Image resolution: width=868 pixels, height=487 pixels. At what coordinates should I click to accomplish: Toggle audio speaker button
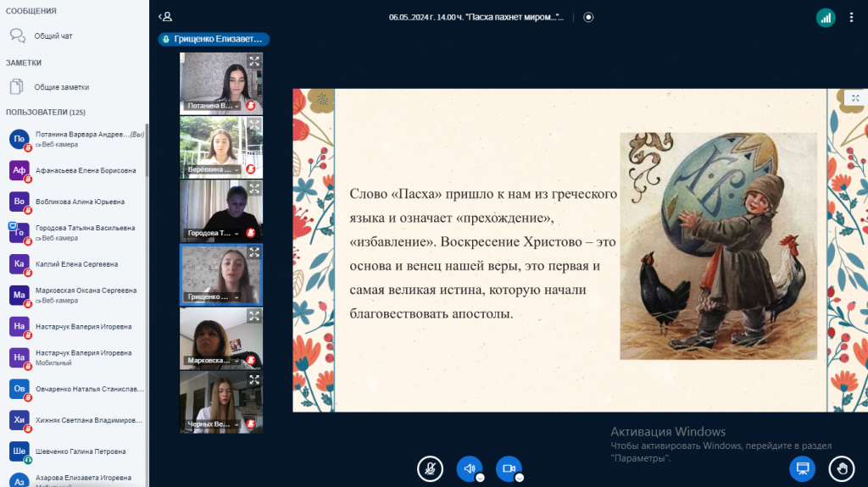coord(470,468)
